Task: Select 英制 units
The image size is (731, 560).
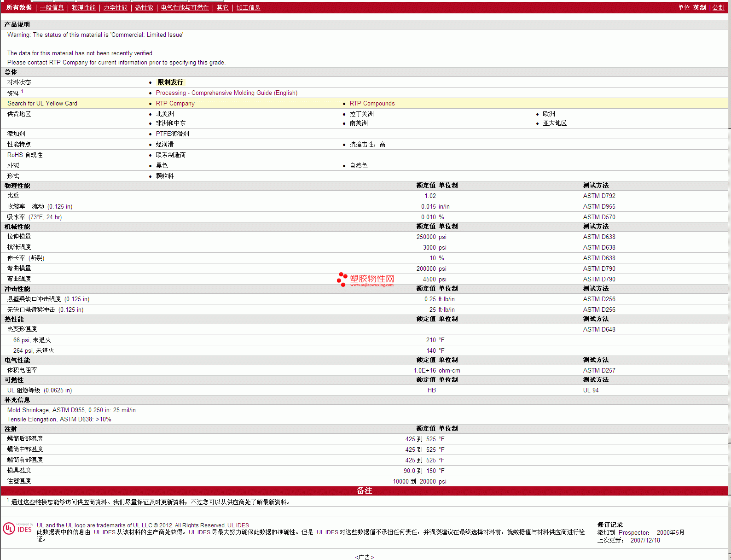Action: coord(699,8)
